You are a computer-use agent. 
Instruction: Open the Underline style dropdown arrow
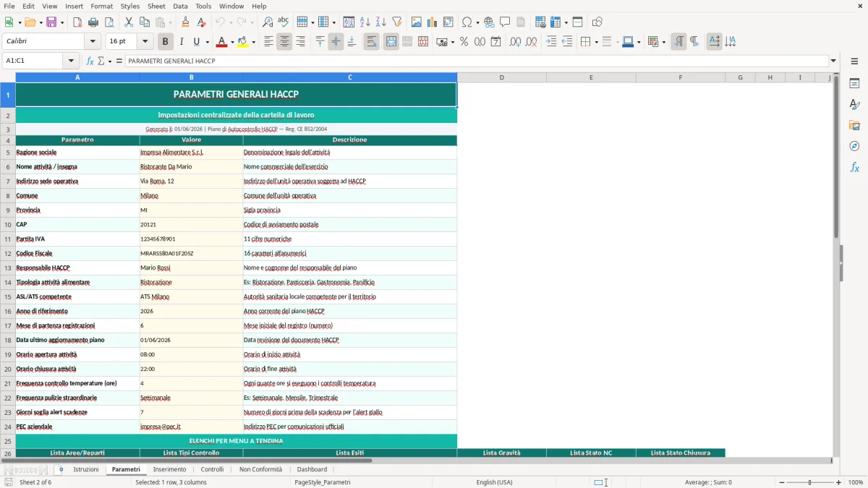pyautogui.click(x=207, y=42)
